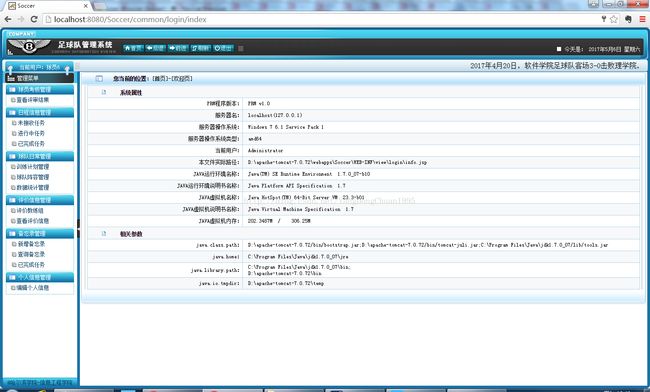Viewport: 650px width, 392px height.
Task: Click the 管理菜单 menu header
Action: pyautogui.click(x=40, y=78)
